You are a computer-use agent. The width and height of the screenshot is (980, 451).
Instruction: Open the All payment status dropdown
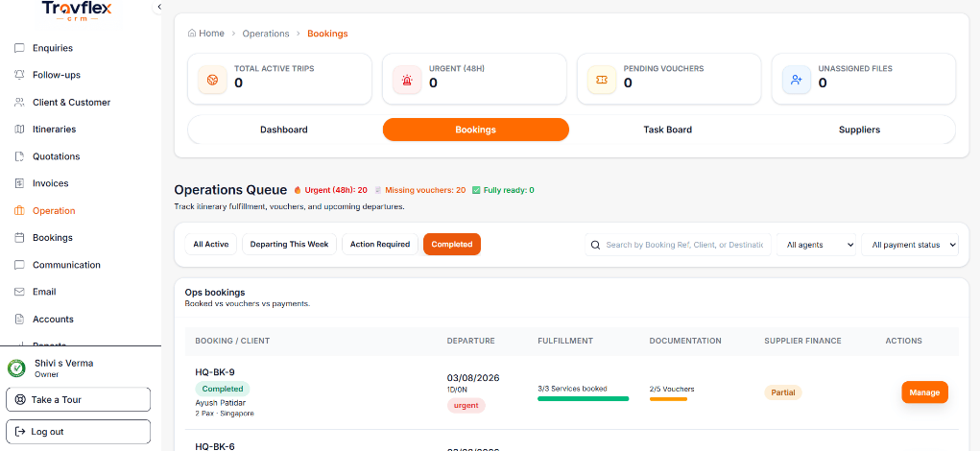coord(910,245)
